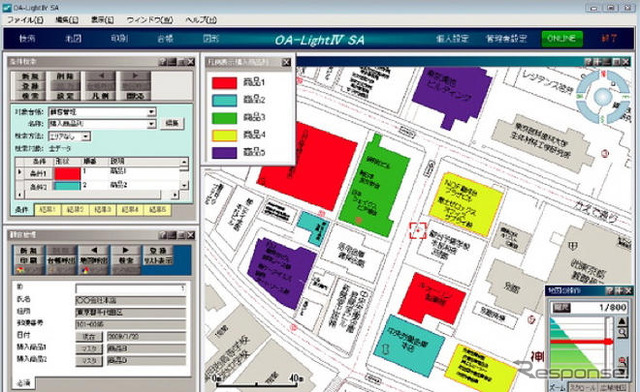Open the ファイル menu in the menu bar
Screen dimensions: 640x392
point(25,20)
